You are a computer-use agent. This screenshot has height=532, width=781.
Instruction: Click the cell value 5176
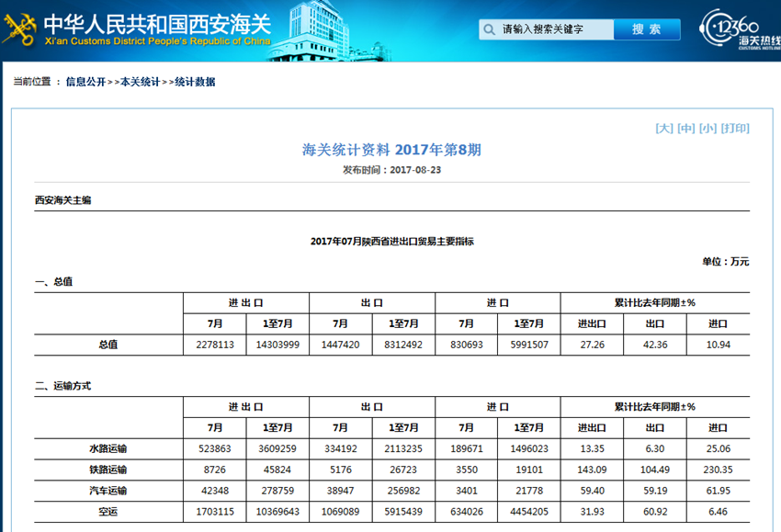click(x=340, y=470)
